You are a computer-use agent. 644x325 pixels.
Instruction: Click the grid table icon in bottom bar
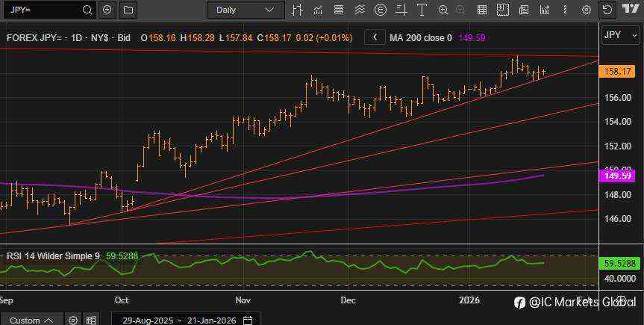91,320
